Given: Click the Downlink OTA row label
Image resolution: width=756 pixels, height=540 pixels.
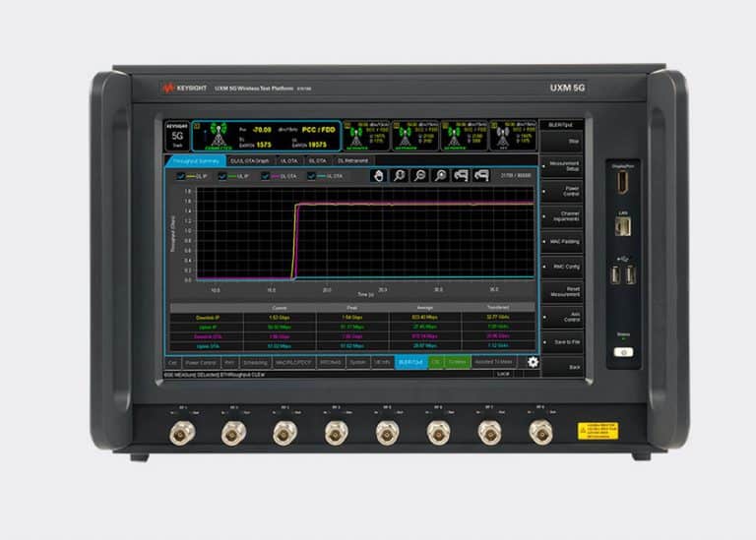Looking at the screenshot, I should 208,336.
